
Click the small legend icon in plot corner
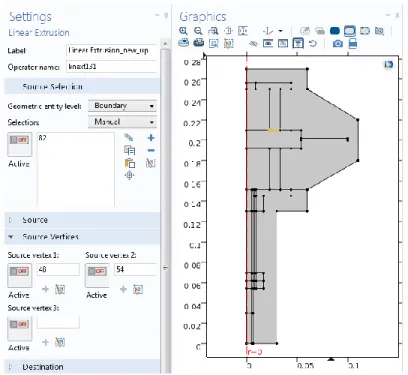pyautogui.click(x=388, y=64)
